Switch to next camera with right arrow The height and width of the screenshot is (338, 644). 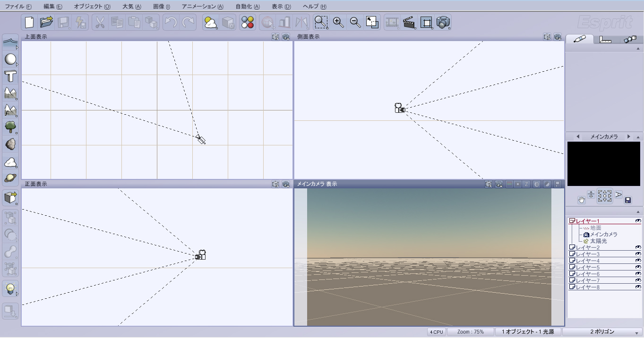click(x=628, y=136)
